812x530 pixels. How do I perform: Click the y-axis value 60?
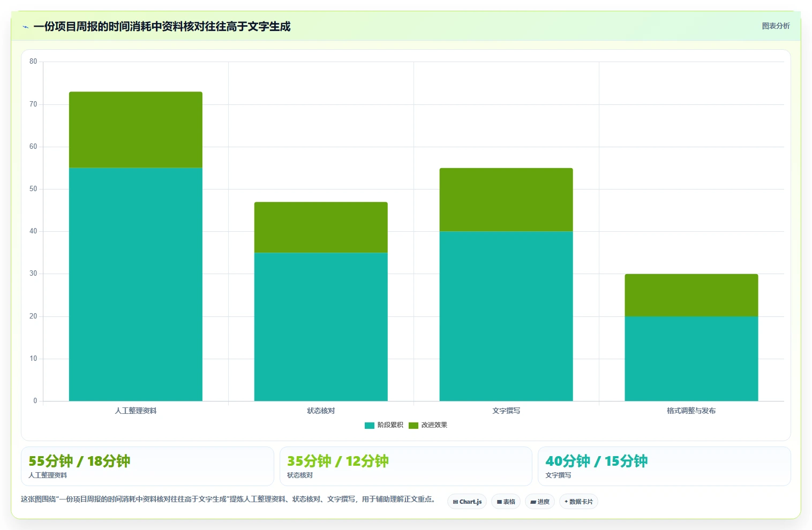[33, 147]
